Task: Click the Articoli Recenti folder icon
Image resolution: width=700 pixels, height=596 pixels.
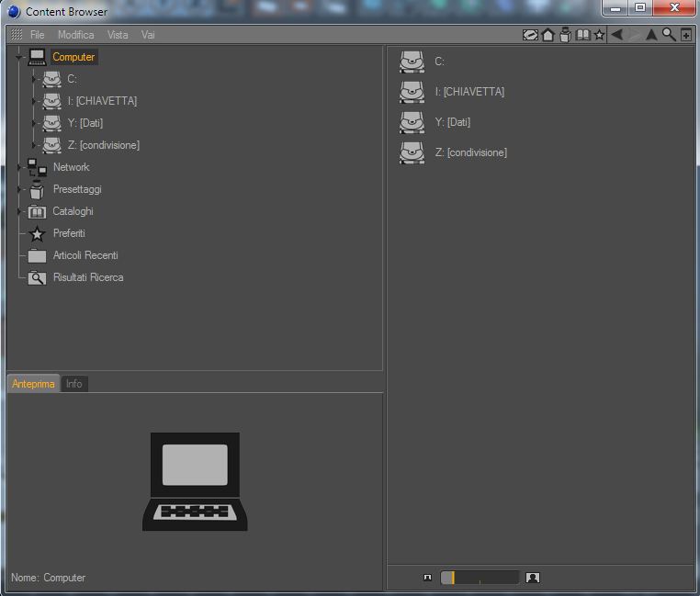Action: (x=37, y=255)
